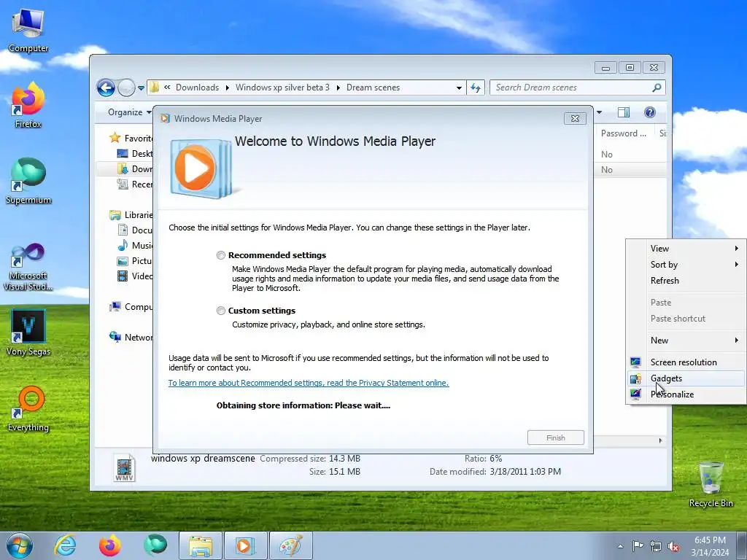Open the Computer desktop icon

(x=28, y=31)
